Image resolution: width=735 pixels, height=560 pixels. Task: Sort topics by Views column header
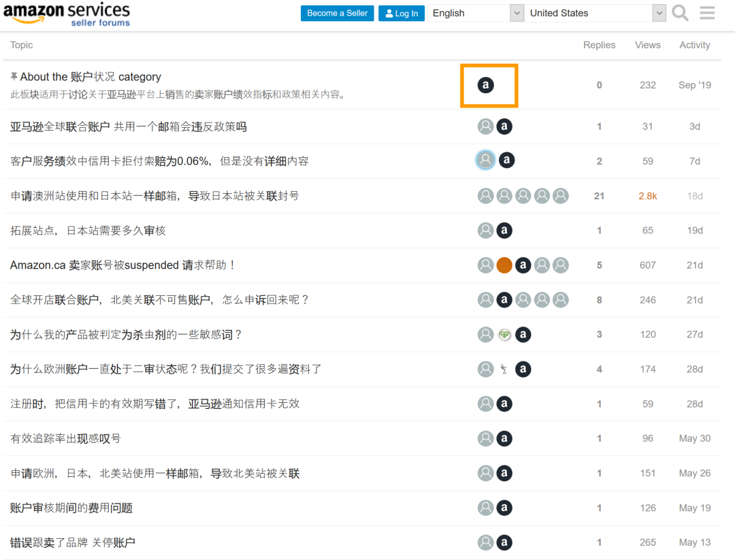pyautogui.click(x=647, y=45)
